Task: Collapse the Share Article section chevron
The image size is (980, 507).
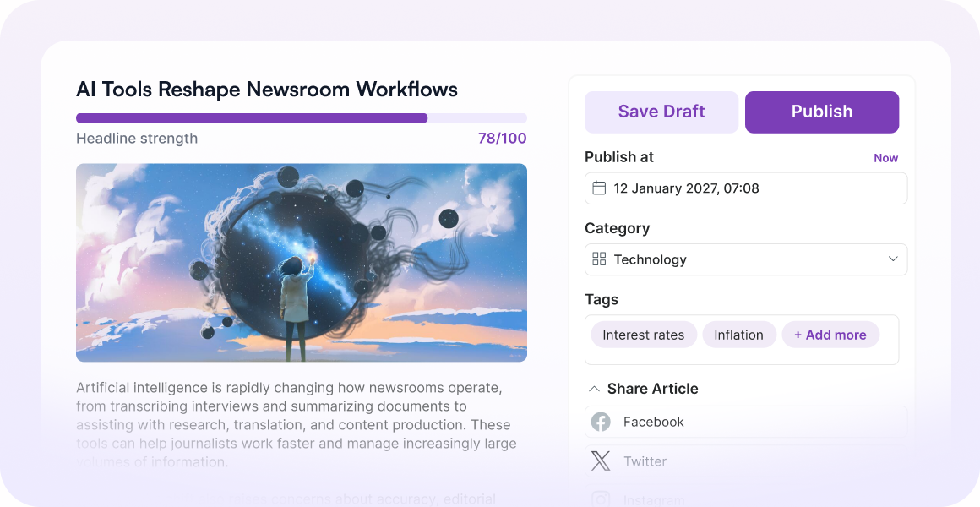Action: click(594, 389)
